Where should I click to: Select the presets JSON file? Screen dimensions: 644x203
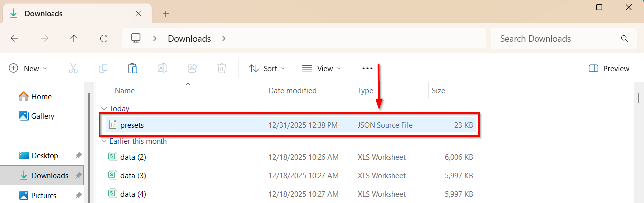[x=132, y=125]
